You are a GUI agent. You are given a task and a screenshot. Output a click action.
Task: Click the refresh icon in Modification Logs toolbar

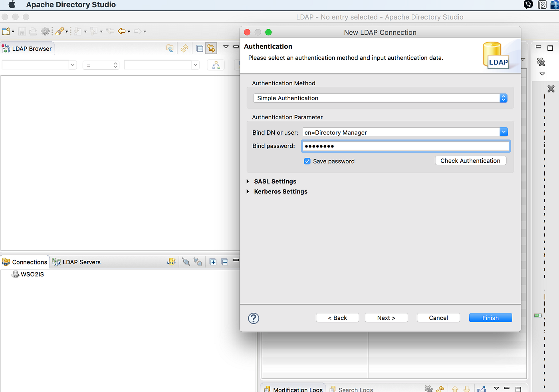point(440,389)
